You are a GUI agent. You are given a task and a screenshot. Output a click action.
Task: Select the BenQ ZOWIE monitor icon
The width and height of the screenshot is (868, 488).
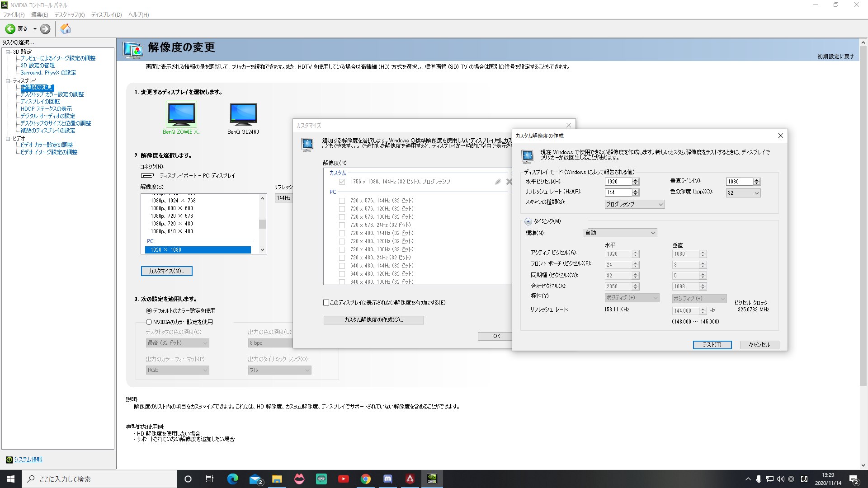(181, 114)
